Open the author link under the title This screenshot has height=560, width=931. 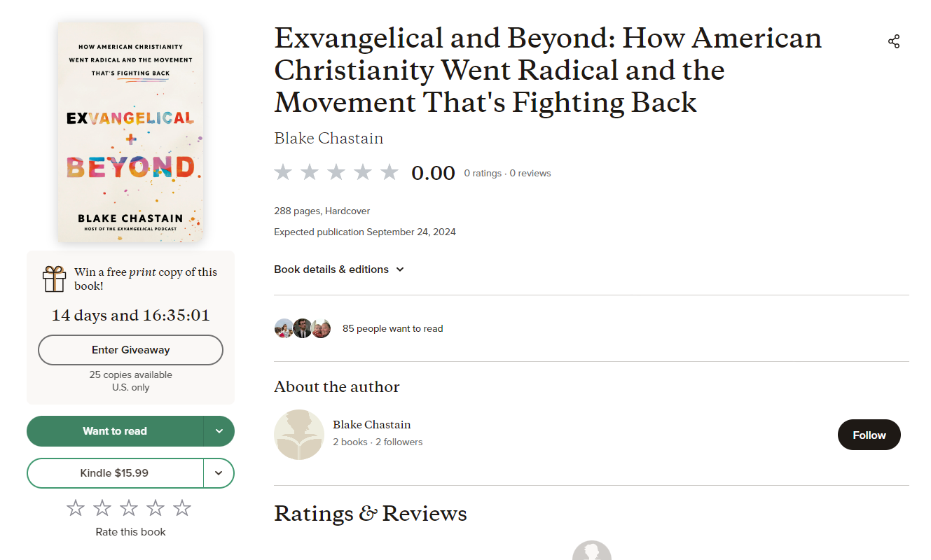tap(329, 138)
